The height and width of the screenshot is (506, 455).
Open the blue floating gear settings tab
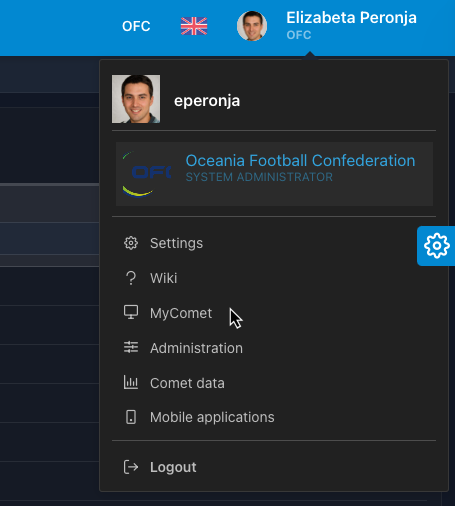[x=436, y=246]
